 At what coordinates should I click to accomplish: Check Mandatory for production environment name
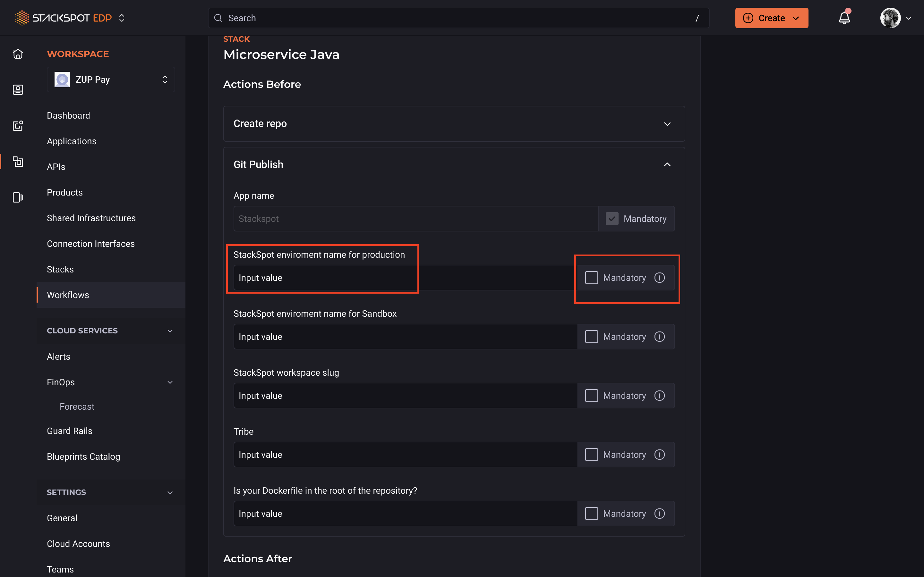click(591, 277)
